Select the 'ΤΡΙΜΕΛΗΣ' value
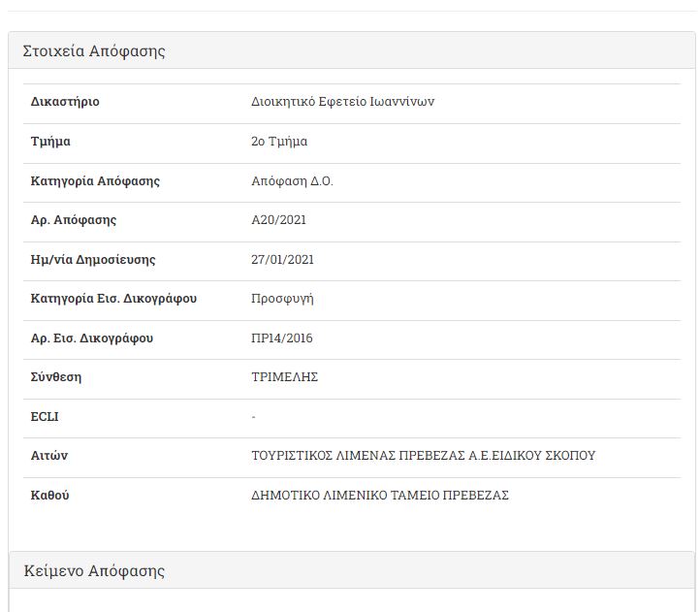The image size is (700, 612). pos(285,377)
